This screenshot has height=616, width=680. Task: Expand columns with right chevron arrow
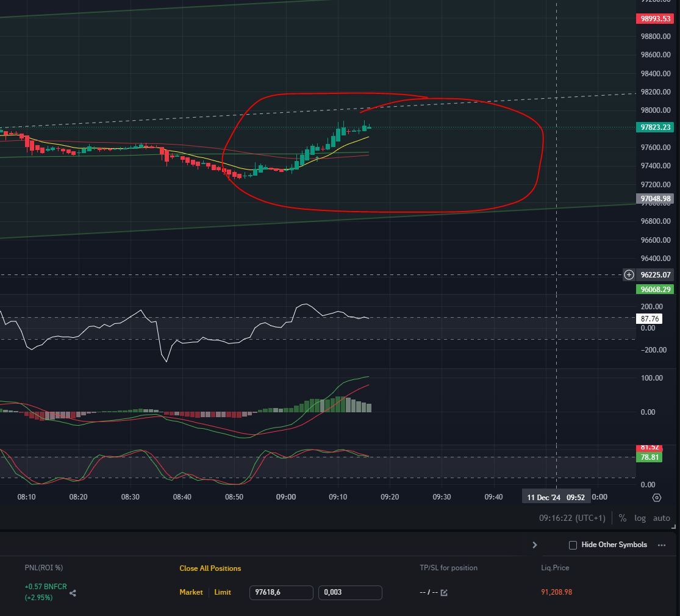(x=535, y=545)
